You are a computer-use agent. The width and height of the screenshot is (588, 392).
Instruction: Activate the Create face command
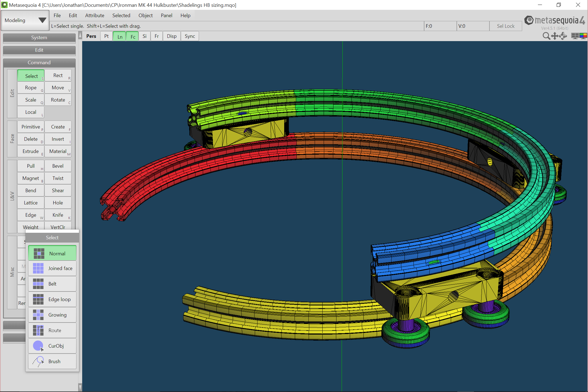pyautogui.click(x=58, y=127)
